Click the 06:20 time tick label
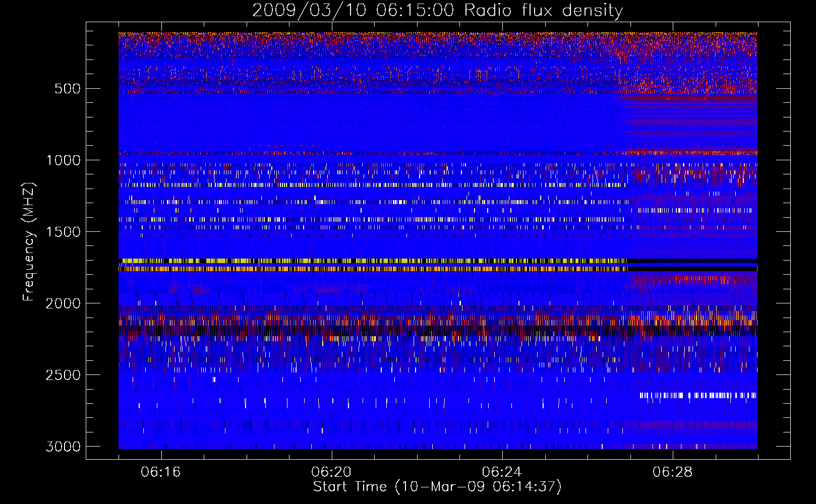The height and width of the screenshot is (504, 816). pyautogui.click(x=331, y=472)
